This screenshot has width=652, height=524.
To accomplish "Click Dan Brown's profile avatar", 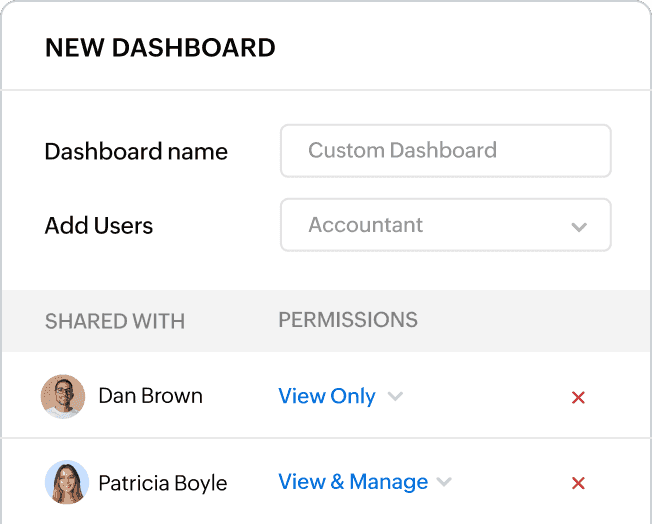I will coord(63,397).
